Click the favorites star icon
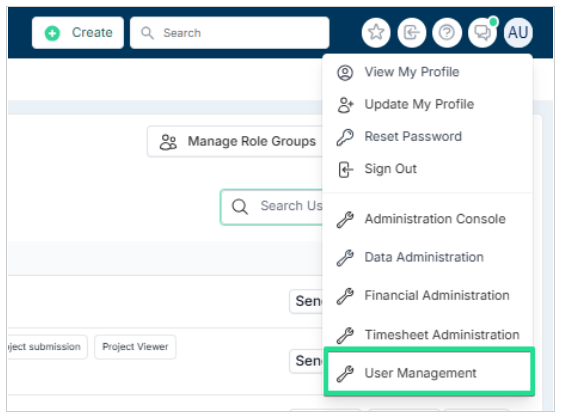Viewport: 562px width, 419px height. pos(376,33)
